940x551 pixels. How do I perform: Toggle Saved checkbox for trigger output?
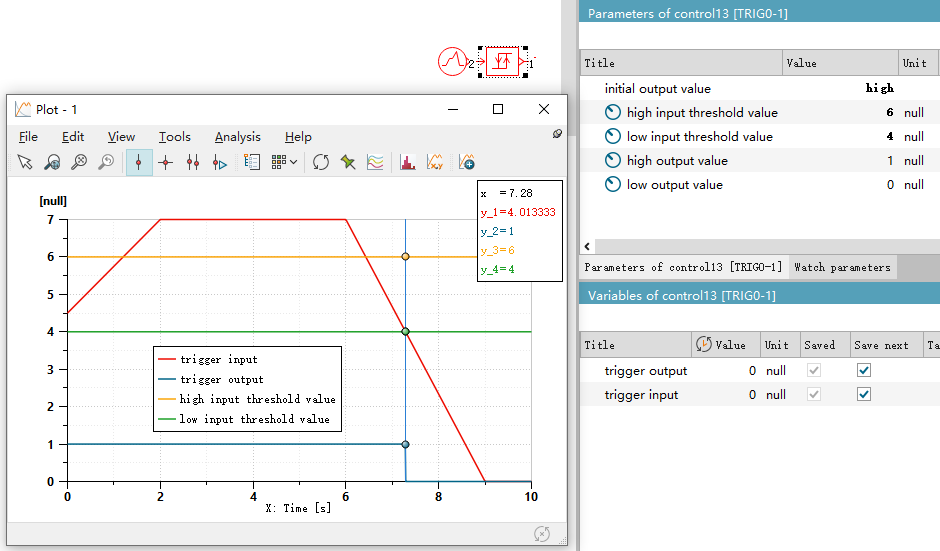tap(814, 371)
